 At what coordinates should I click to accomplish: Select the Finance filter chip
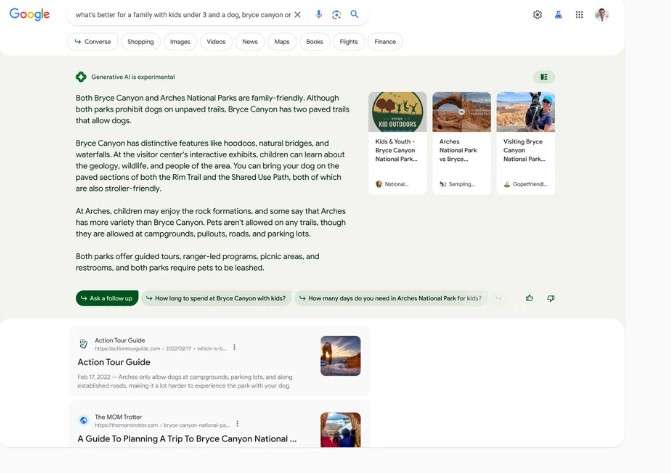click(385, 42)
